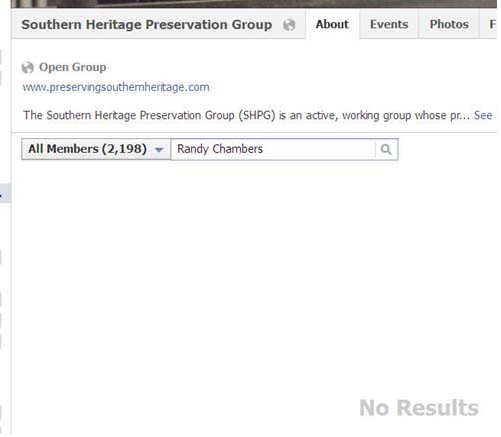Image resolution: width=501 pixels, height=437 pixels.
Task: Click the search magnifier icon in member search
Action: [x=386, y=149]
